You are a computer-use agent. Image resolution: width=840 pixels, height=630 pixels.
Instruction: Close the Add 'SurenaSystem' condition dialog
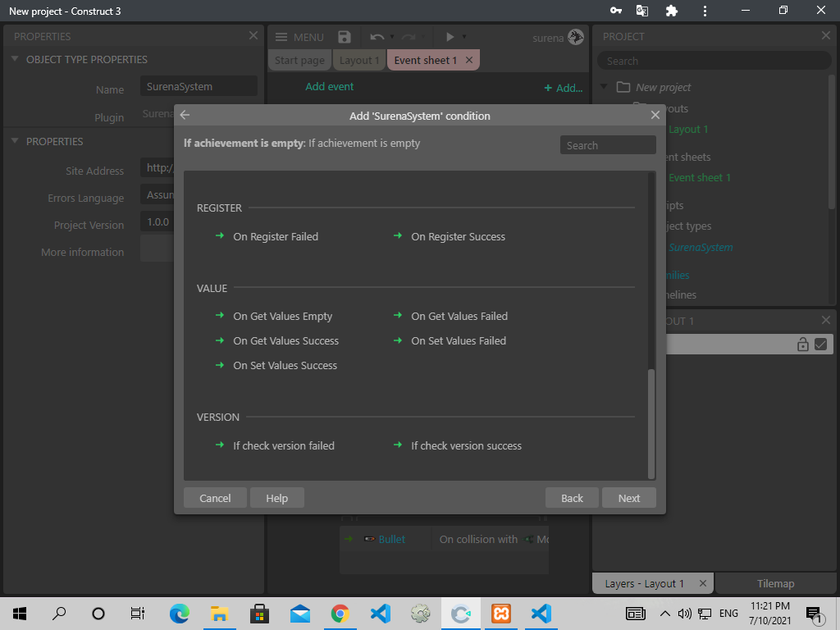[655, 115]
